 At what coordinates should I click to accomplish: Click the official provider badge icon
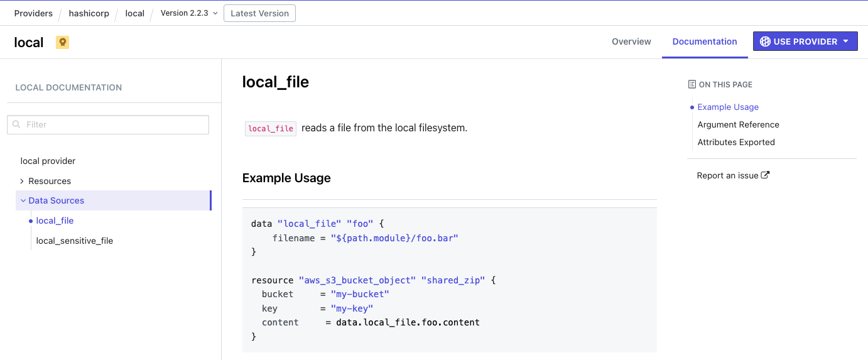coord(62,42)
